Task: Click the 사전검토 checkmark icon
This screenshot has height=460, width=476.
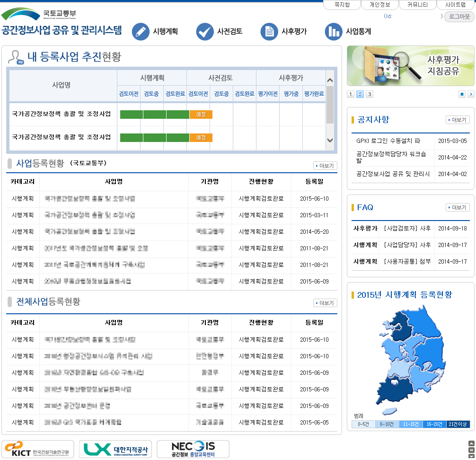Action: 204,31
